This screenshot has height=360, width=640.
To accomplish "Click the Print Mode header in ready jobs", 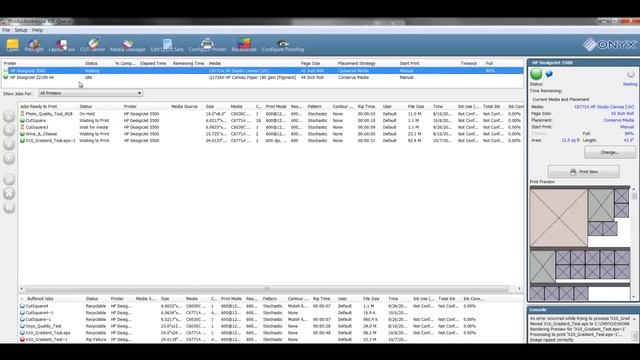I will point(276,107).
